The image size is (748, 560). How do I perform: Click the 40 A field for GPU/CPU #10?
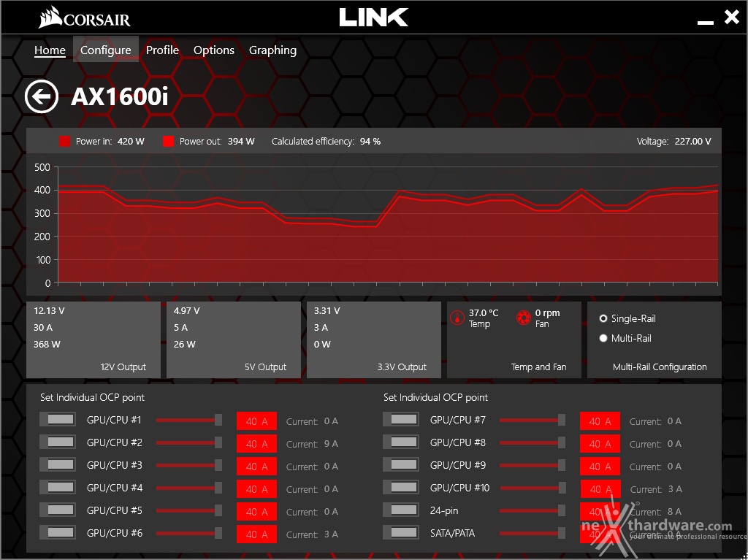[x=600, y=489]
